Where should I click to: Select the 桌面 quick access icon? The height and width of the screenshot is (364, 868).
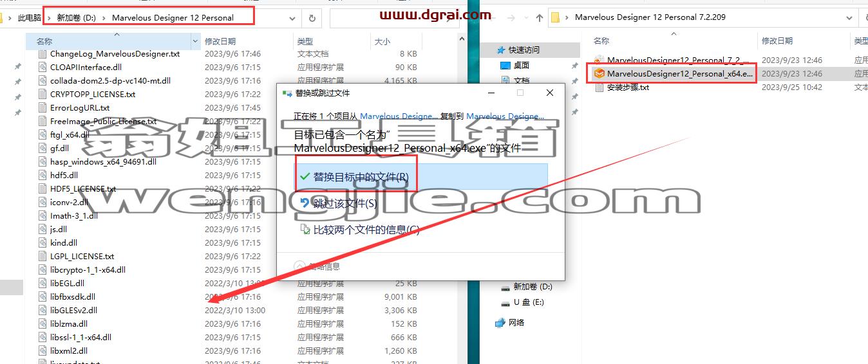pyautogui.click(x=505, y=65)
